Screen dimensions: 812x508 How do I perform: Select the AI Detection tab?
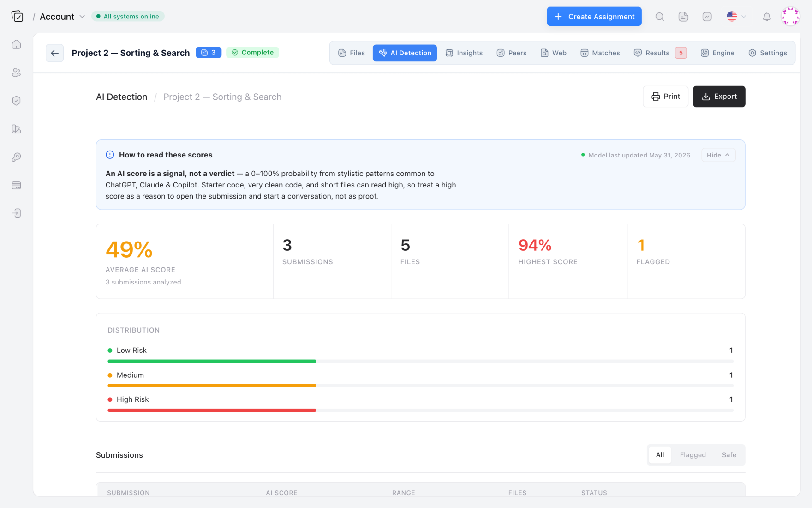[405, 53]
